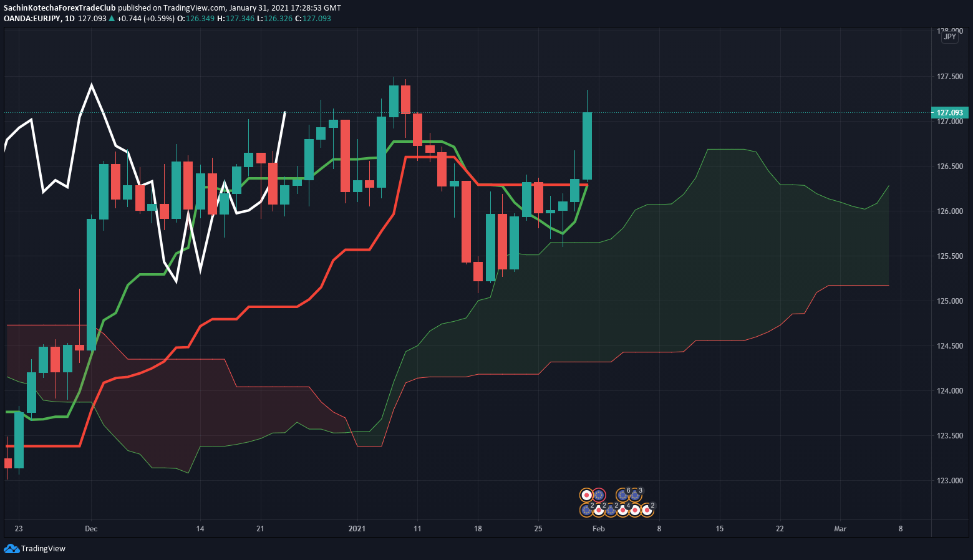This screenshot has width=973, height=560.
Task: Click the 11 date label on time axis
Action: 417,529
